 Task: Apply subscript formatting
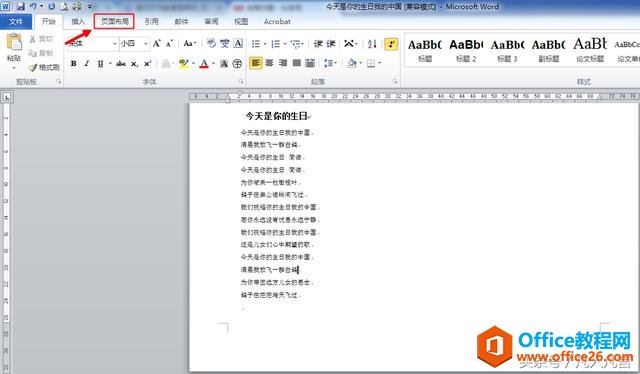134,64
